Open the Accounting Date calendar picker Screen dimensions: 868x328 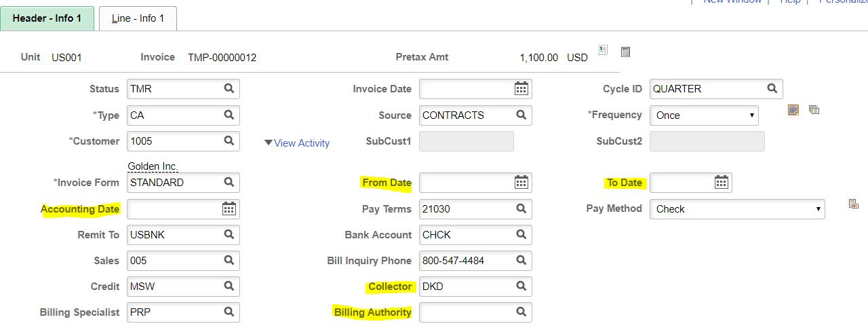229,209
